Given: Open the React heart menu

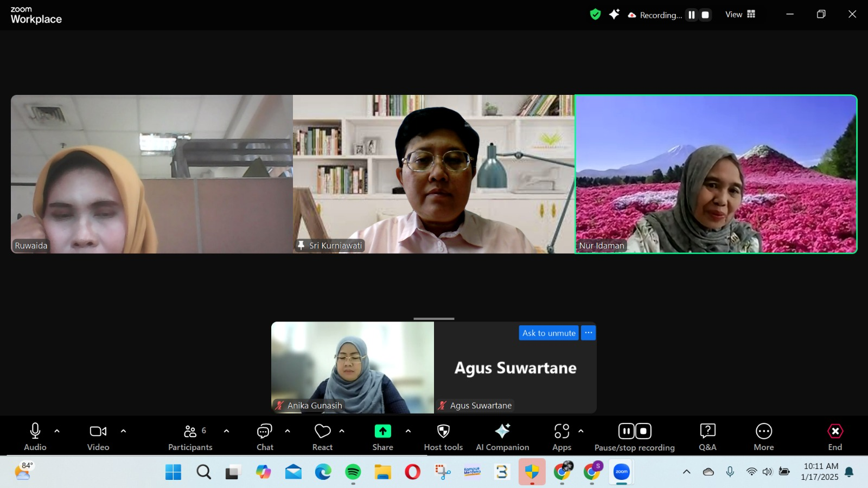Looking at the screenshot, I should coord(322,436).
